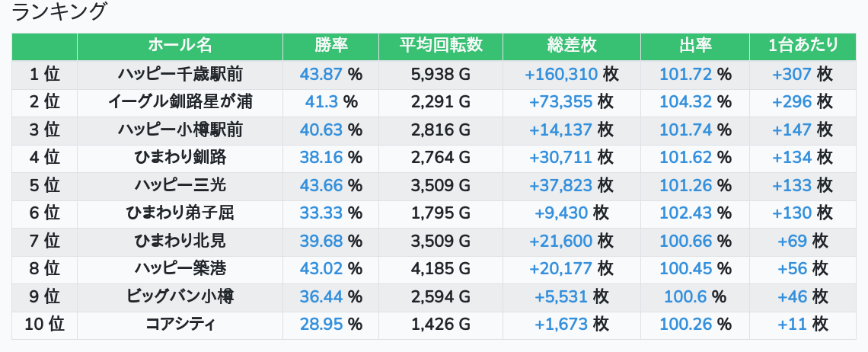Screen dimensions: 868x352
Task: Sort by the 勝率 column header
Action: (330, 46)
